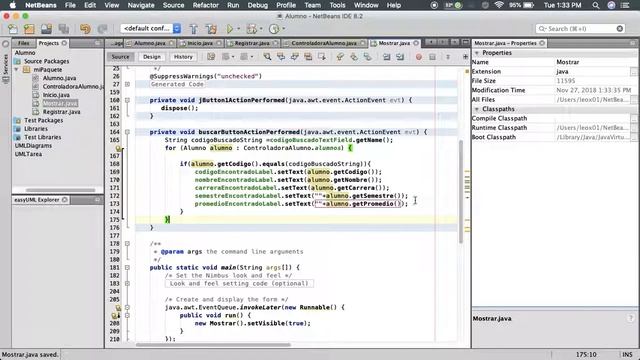
Task: Select Inicio.java in project tree
Action: [x=56, y=95]
